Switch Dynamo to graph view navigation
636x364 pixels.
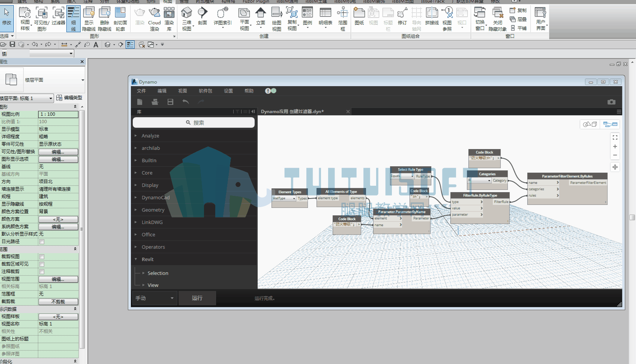click(x=610, y=124)
